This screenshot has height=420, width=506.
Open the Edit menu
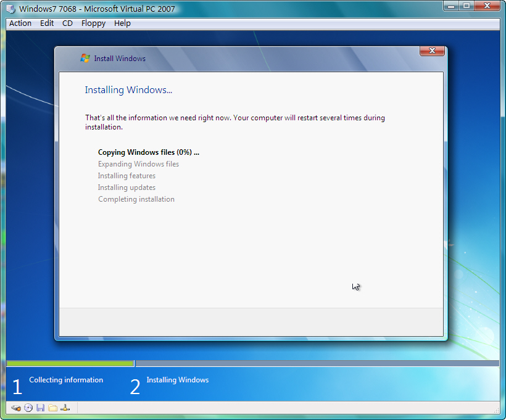[x=47, y=23]
